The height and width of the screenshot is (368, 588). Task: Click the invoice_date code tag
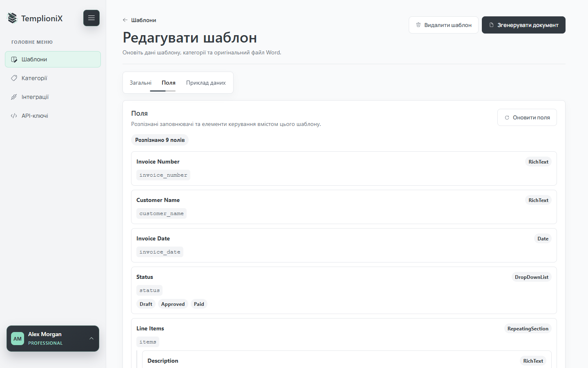(160, 252)
